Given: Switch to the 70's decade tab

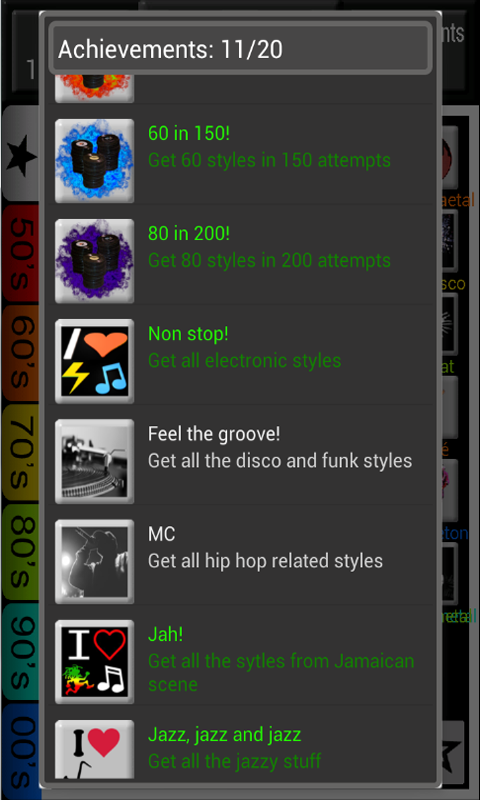Looking at the screenshot, I should click(20, 453).
